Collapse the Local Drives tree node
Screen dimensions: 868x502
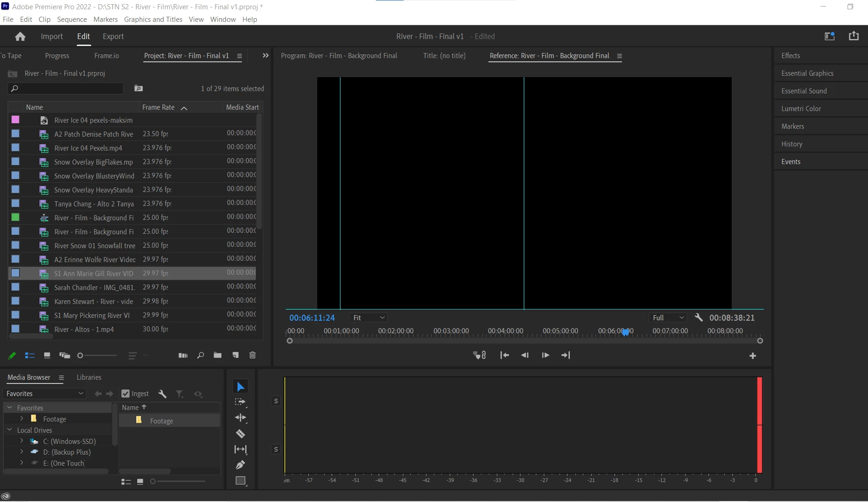(9, 430)
